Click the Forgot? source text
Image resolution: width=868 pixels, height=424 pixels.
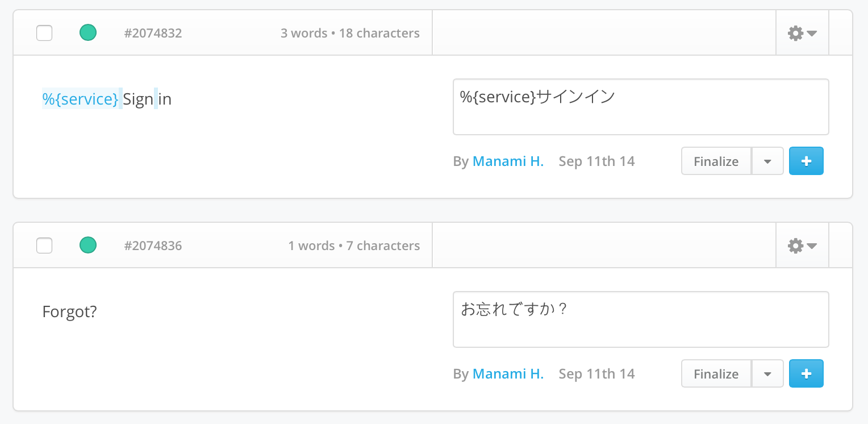point(69,312)
